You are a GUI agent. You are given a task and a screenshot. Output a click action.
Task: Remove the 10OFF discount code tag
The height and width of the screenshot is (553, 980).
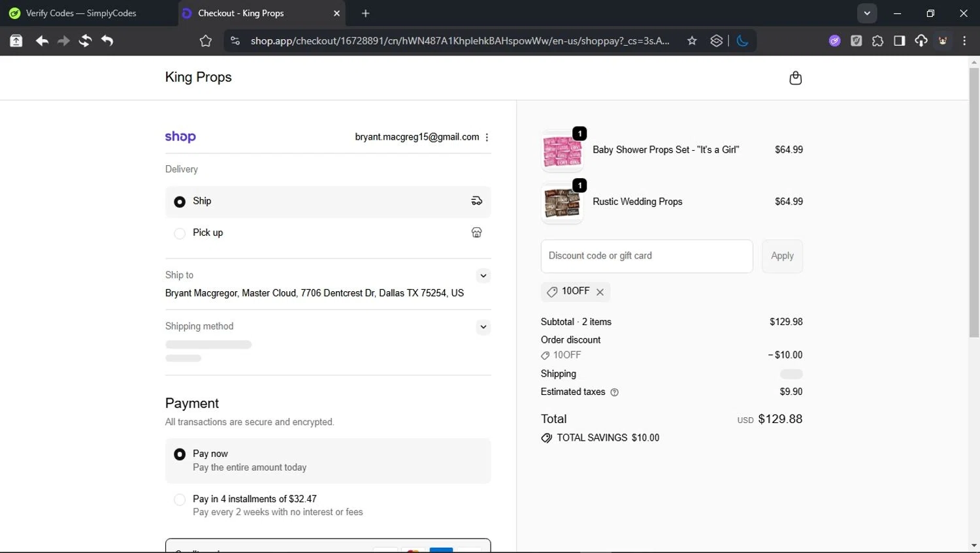pyautogui.click(x=600, y=292)
